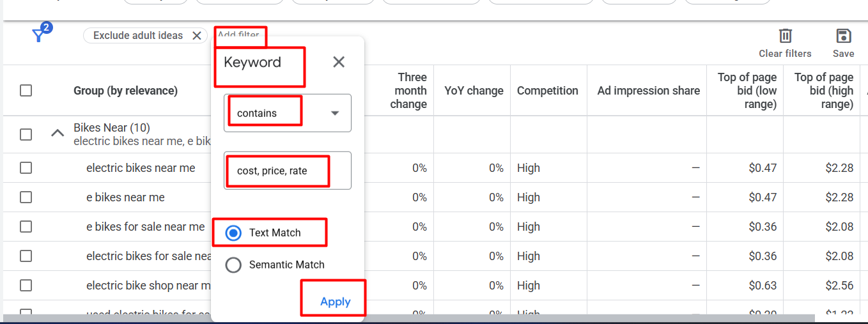Click the filter funnel icon
This screenshot has width=868, height=324.
40,35
